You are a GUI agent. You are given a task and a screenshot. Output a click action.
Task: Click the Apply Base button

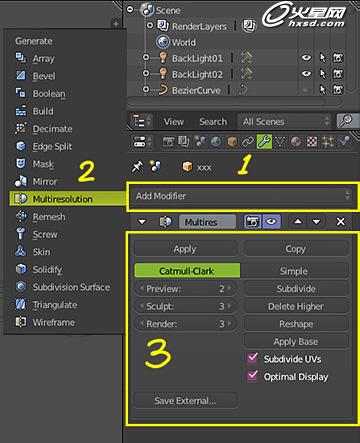pyautogui.click(x=296, y=342)
